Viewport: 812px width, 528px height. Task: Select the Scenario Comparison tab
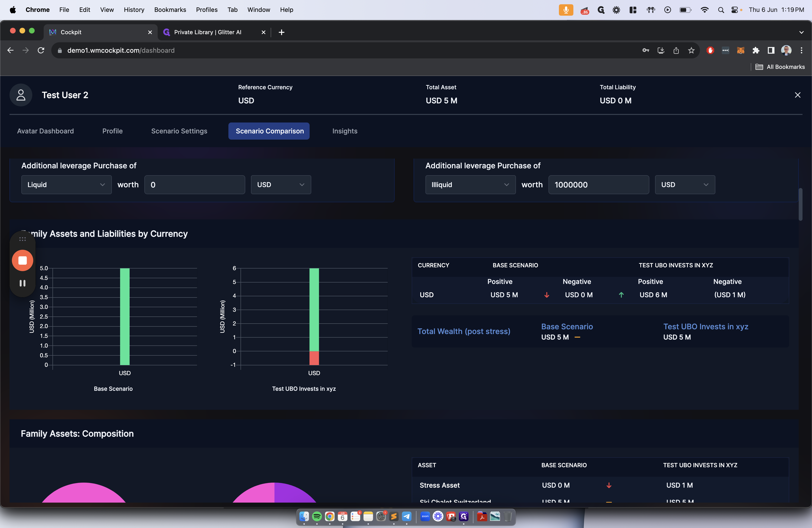pyautogui.click(x=269, y=131)
